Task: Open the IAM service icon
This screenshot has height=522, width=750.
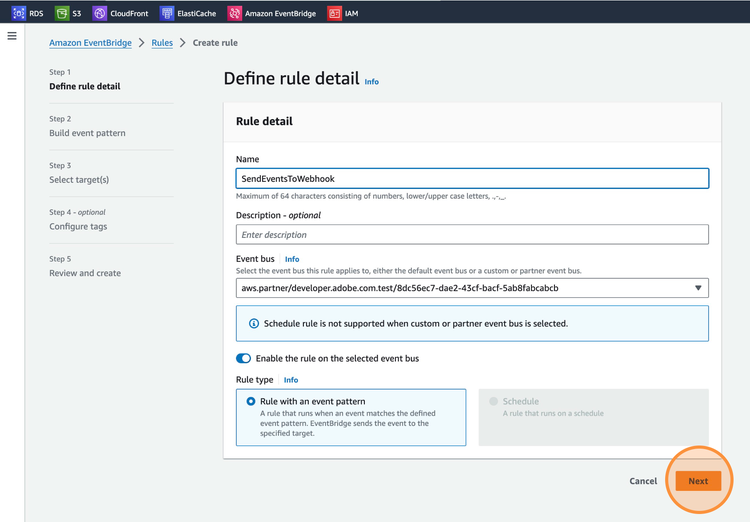Action: [334, 13]
